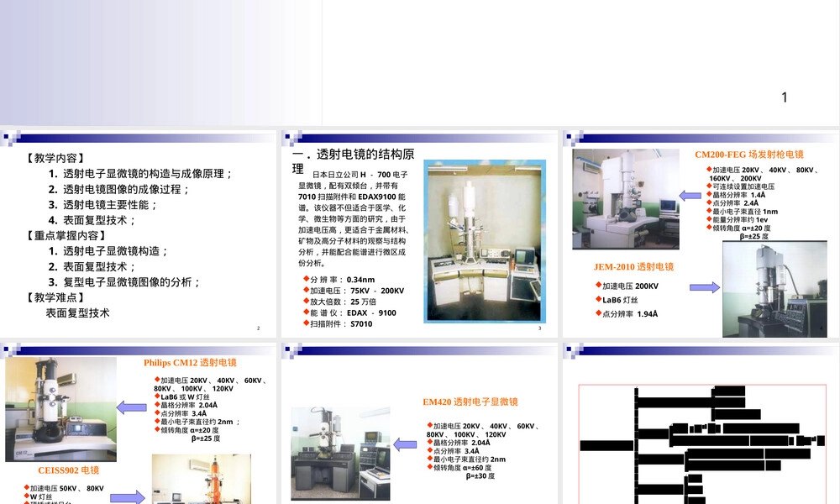Click the EM420 透射电子显微镜 title
Image resolution: width=840 pixels, height=504 pixels.
pos(470,402)
